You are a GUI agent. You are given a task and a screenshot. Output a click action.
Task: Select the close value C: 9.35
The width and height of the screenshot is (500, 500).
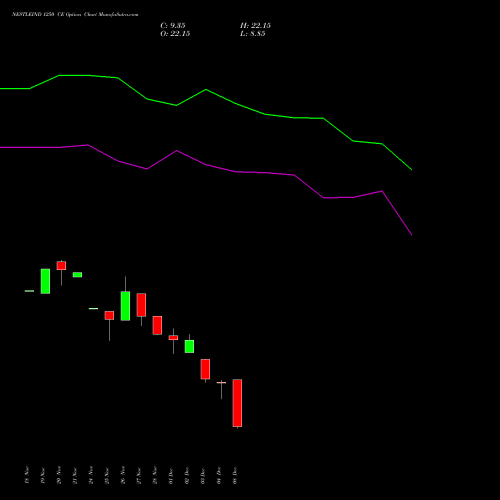point(173,26)
